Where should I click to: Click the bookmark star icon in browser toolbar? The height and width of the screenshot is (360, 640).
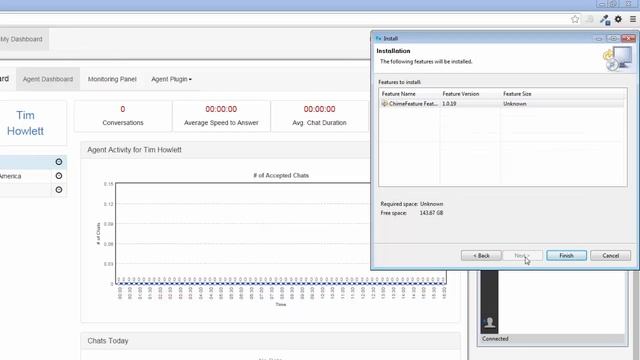[x=575, y=19]
